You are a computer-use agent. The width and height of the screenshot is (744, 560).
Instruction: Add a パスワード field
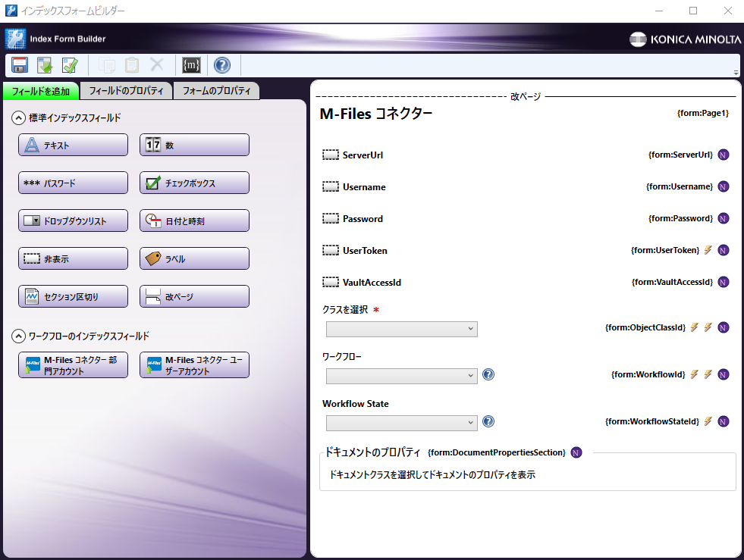tap(73, 183)
